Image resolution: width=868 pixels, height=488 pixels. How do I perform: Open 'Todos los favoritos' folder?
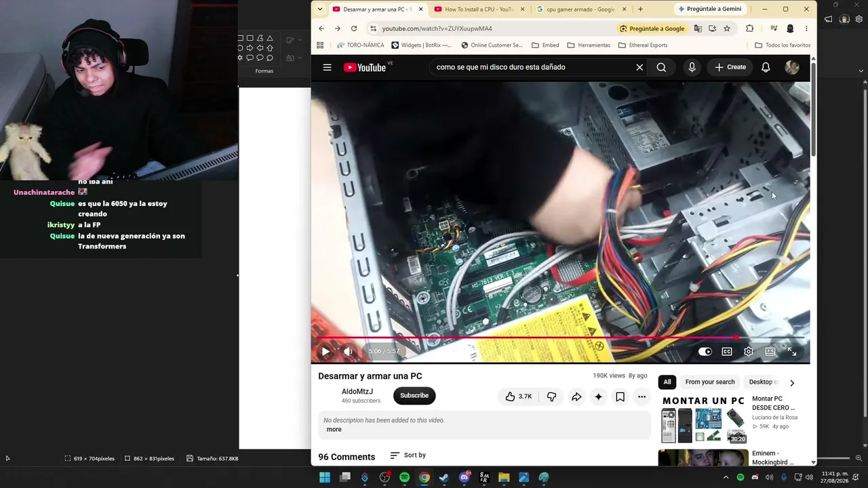point(783,45)
